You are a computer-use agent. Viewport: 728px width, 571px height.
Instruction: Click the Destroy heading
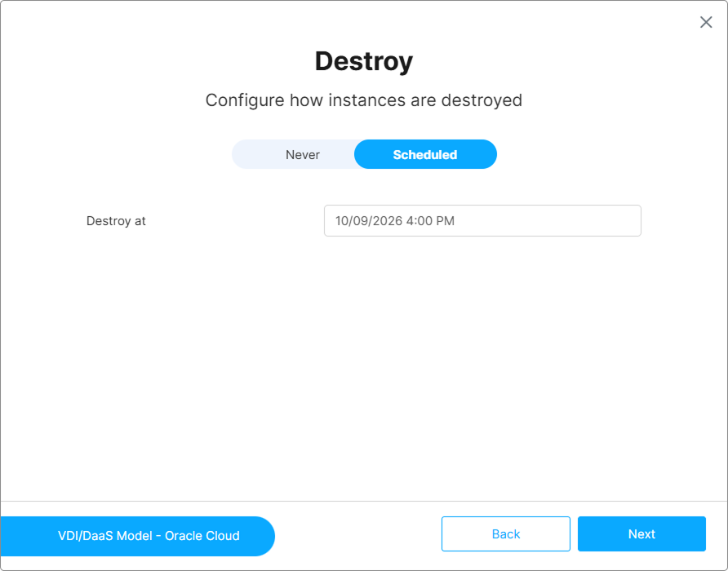tap(364, 61)
